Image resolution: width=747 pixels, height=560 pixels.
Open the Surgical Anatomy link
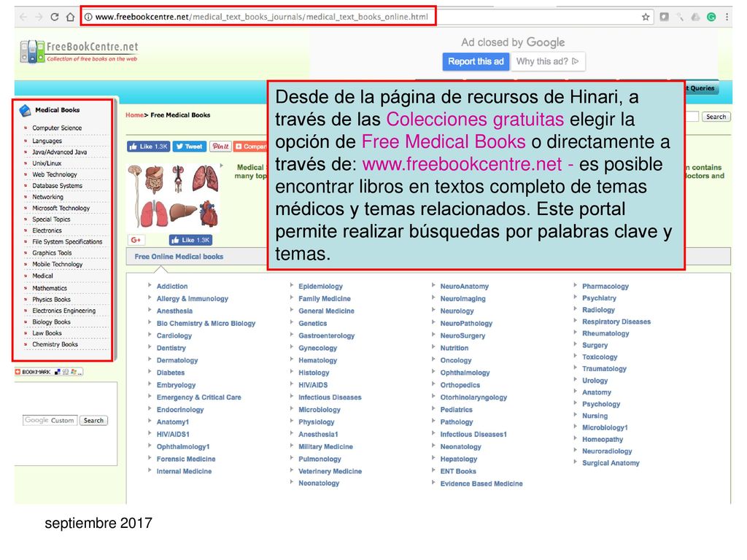coord(611,463)
